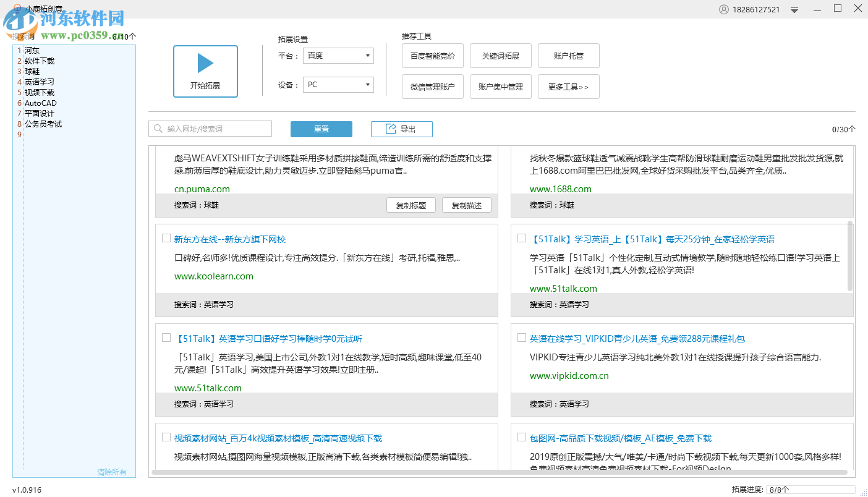The width and height of the screenshot is (868, 497).
Task: Open the 账户集中管理 tool
Action: point(500,86)
